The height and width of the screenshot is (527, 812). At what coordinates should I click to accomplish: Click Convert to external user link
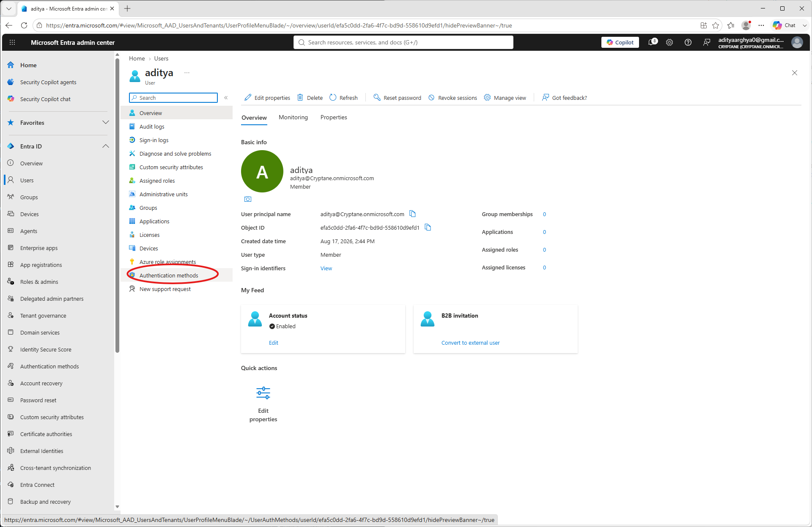point(470,343)
